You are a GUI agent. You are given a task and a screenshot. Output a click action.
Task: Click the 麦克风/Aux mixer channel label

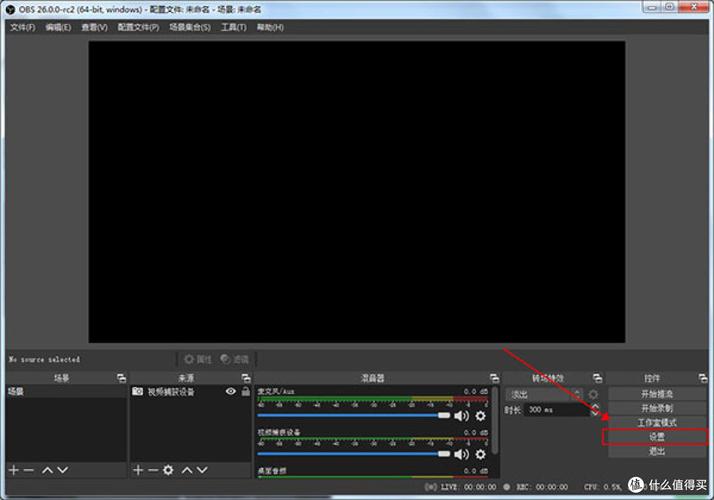pos(276,391)
